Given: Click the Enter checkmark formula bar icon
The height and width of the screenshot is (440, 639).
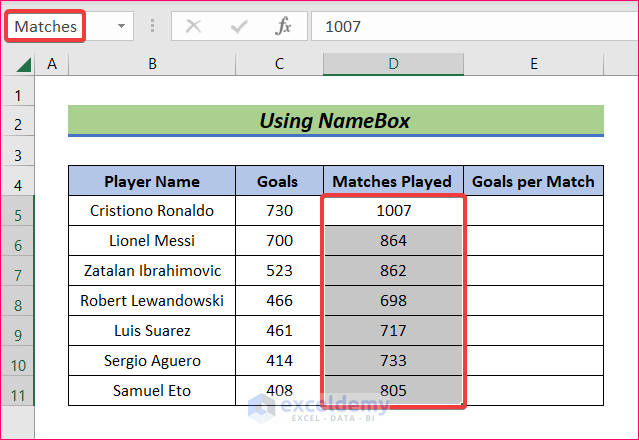Looking at the screenshot, I should click(239, 26).
